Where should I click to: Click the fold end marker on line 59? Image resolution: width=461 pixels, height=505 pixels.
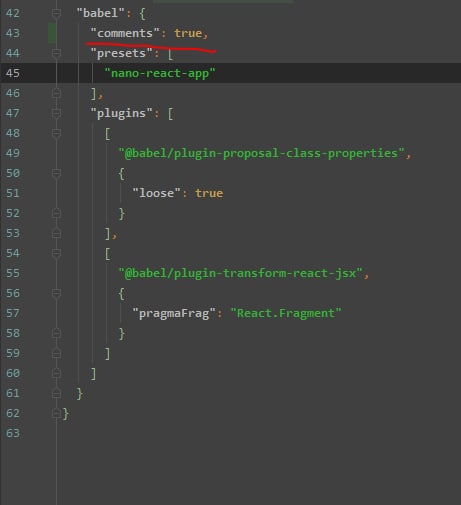click(x=56, y=353)
